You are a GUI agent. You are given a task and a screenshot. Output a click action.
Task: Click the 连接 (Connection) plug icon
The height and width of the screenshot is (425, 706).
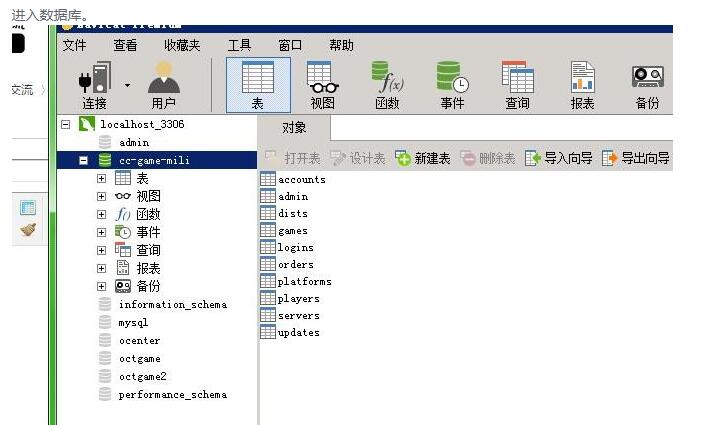[x=94, y=78]
